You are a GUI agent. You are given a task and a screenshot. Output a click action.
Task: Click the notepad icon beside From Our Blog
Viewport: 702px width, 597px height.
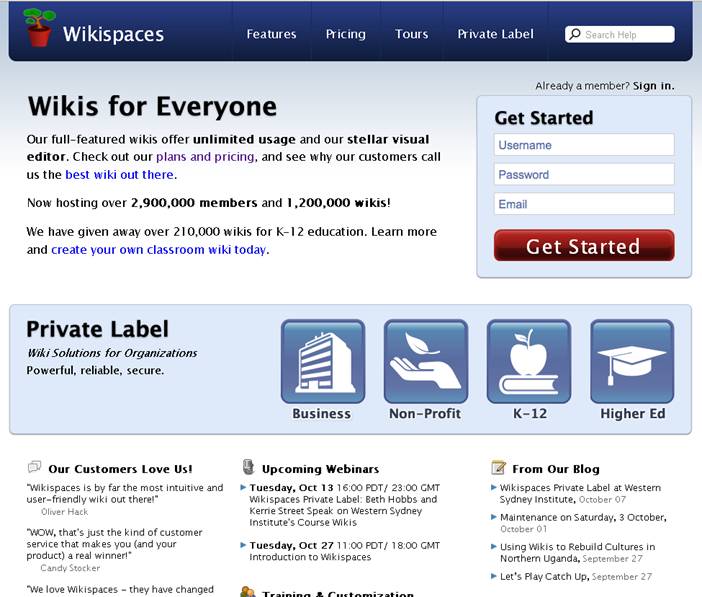pos(498,467)
